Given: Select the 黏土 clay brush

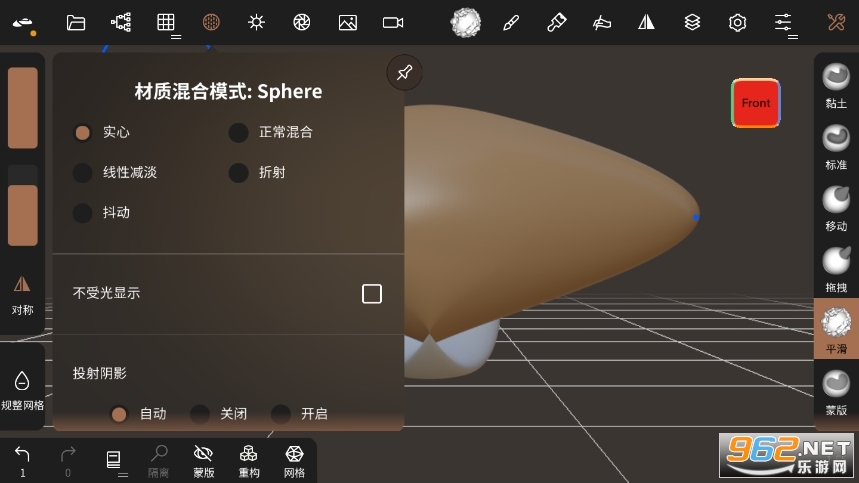Looking at the screenshot, I should pos(835,84).
